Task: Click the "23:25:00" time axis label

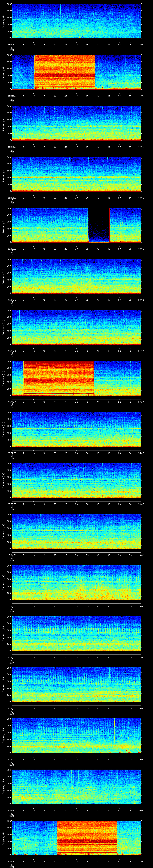Action: (12, 606)
